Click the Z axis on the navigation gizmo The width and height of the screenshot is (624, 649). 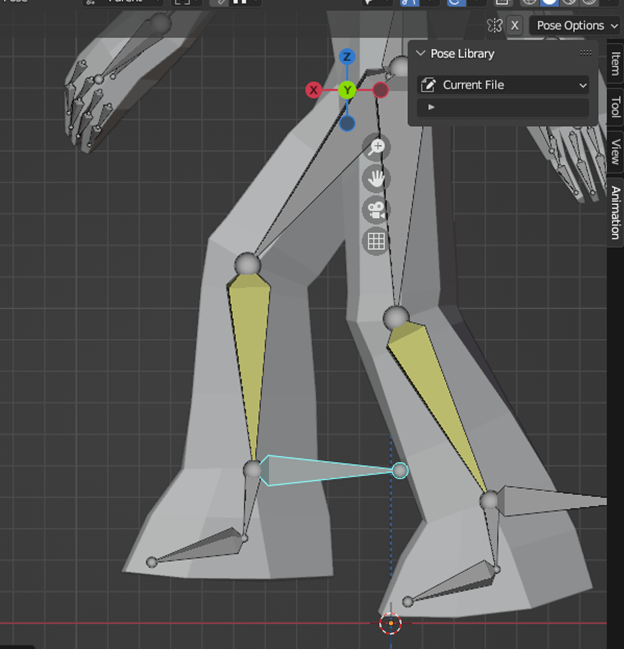[x=347, y=56]
